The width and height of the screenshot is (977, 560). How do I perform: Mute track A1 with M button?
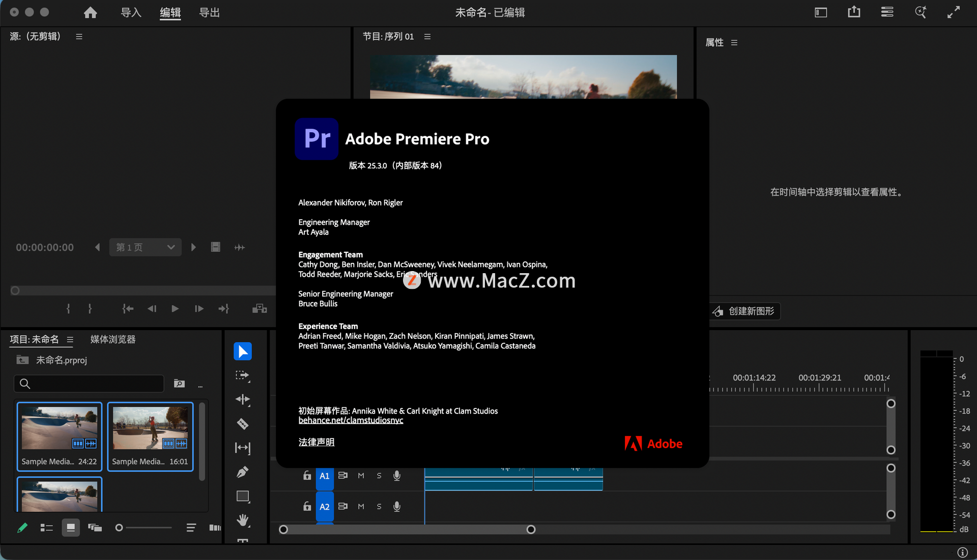(x=361, y=476)
